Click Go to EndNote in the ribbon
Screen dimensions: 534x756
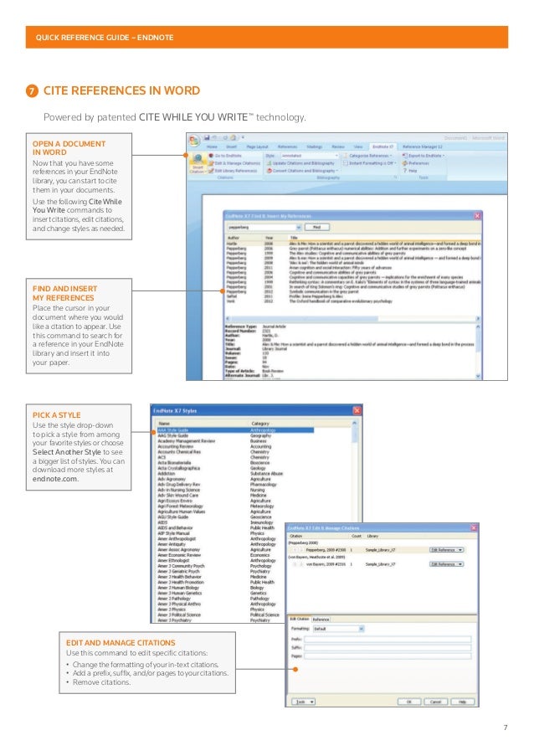click(x=225, y=156)
